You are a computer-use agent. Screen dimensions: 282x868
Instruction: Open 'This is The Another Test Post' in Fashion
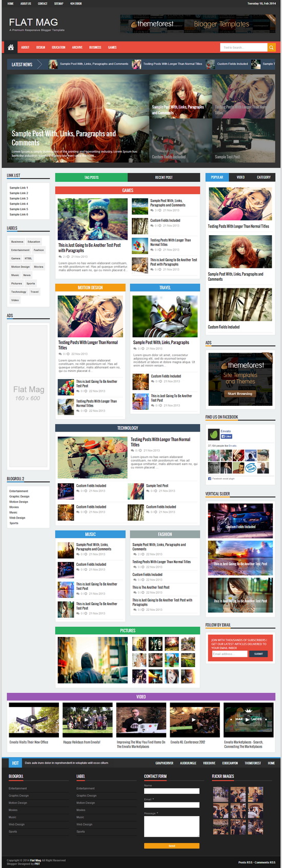click(151, 587)
